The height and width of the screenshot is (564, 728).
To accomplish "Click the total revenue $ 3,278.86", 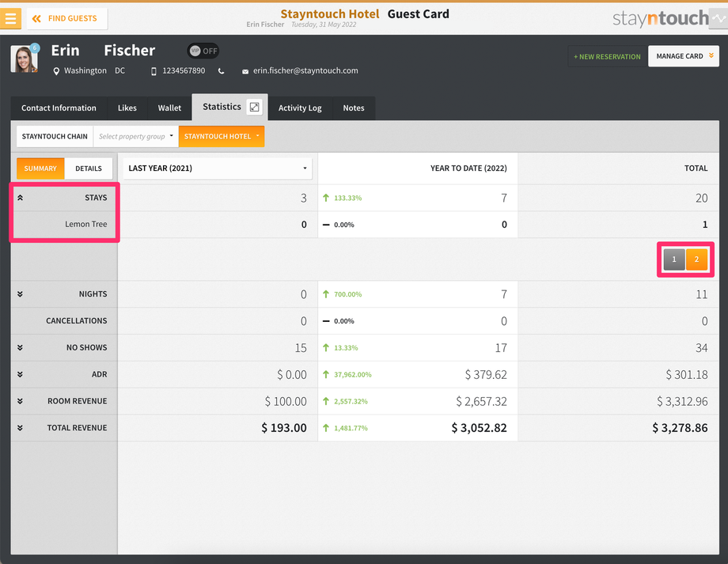I will [x=680, y=428].
